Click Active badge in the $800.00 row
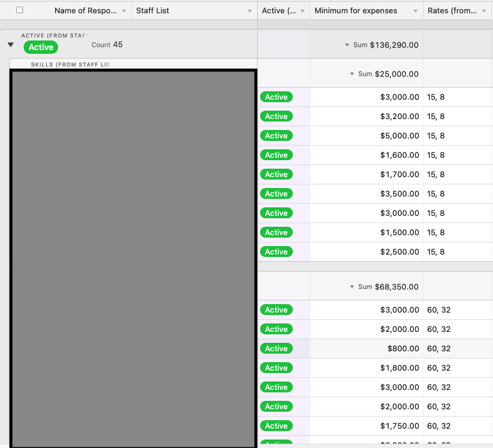This screenshot has width=493, height=448. 276,348
